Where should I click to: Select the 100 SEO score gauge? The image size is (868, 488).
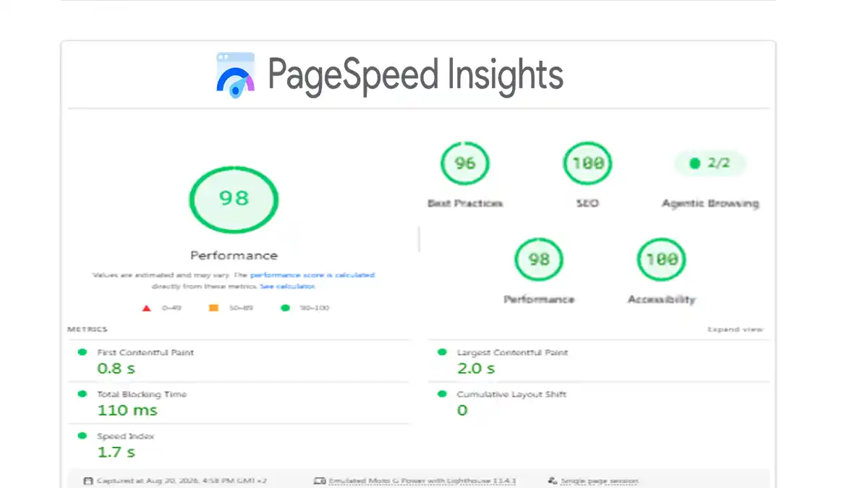(587, 163)
